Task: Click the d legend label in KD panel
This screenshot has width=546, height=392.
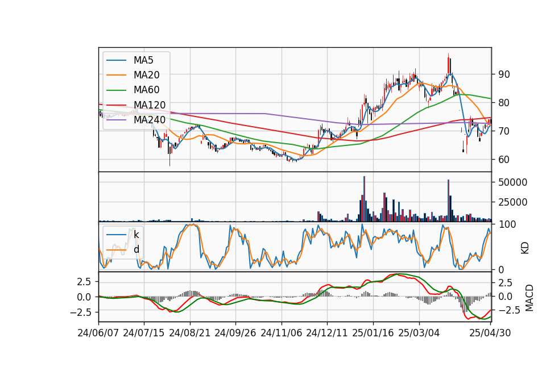Action: [136, 249]
